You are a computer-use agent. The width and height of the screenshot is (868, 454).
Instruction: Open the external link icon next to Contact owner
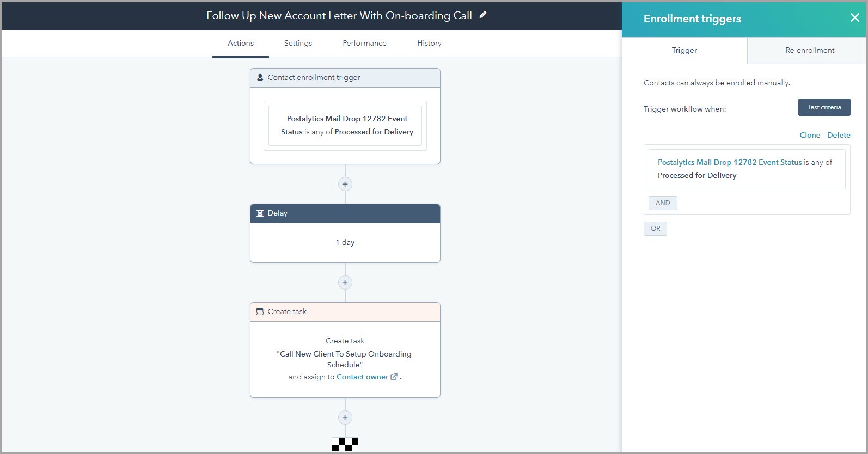[x=394, y=377]
